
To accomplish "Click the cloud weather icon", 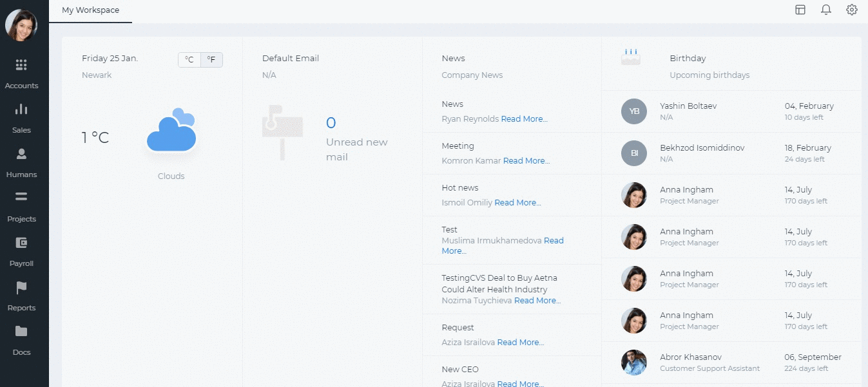I will pos(171,131).
